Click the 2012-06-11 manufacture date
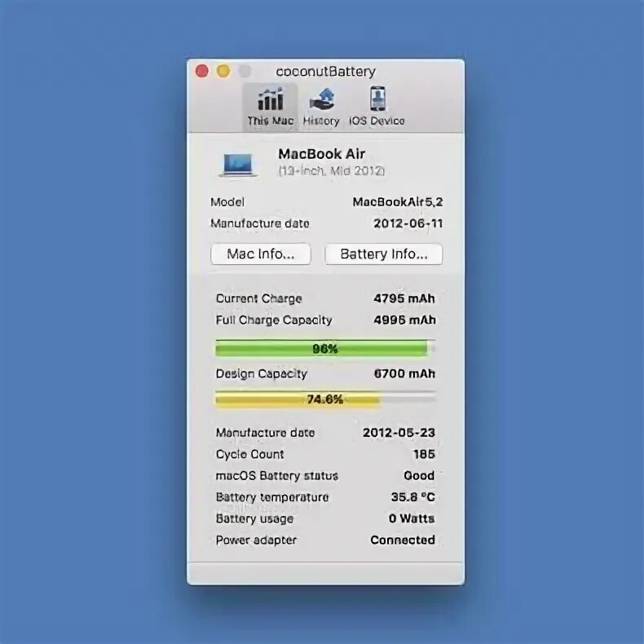The width and height of the screenshot is (644, 644). pos(408,223)
